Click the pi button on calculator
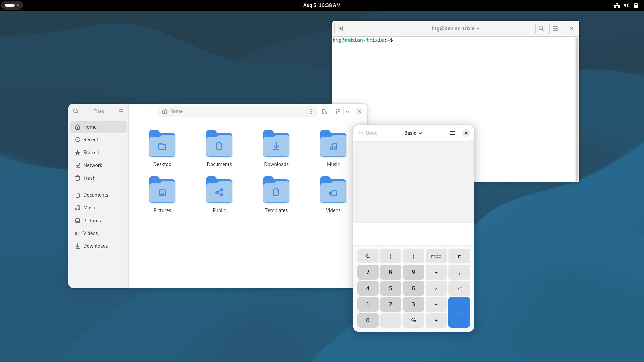The width and height of the screenshot is (644, 362). (x=459, y=256)
